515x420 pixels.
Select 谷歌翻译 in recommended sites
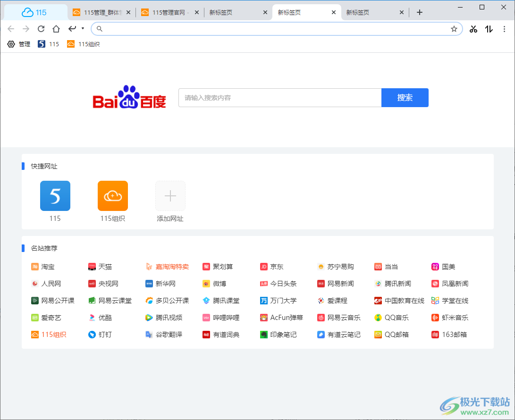click(x=164, y=335)
